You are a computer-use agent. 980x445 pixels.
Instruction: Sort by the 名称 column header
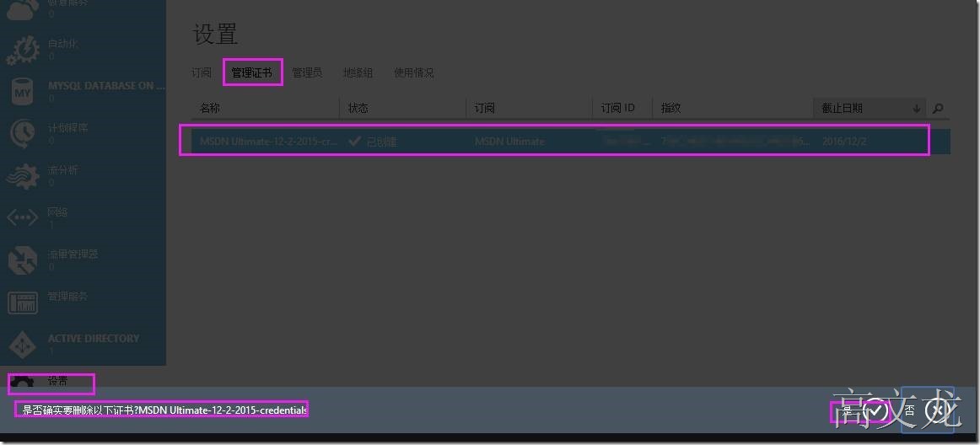click(x=265, y=108)
